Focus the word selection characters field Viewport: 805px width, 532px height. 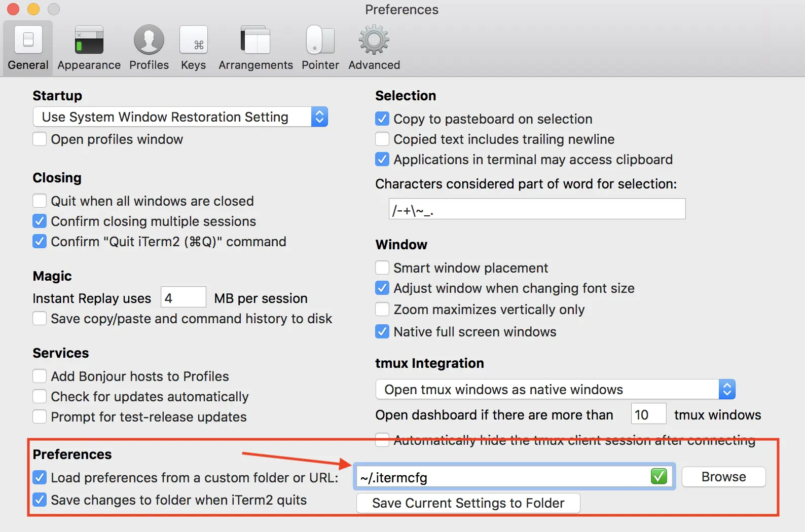(x=537, y=209)
